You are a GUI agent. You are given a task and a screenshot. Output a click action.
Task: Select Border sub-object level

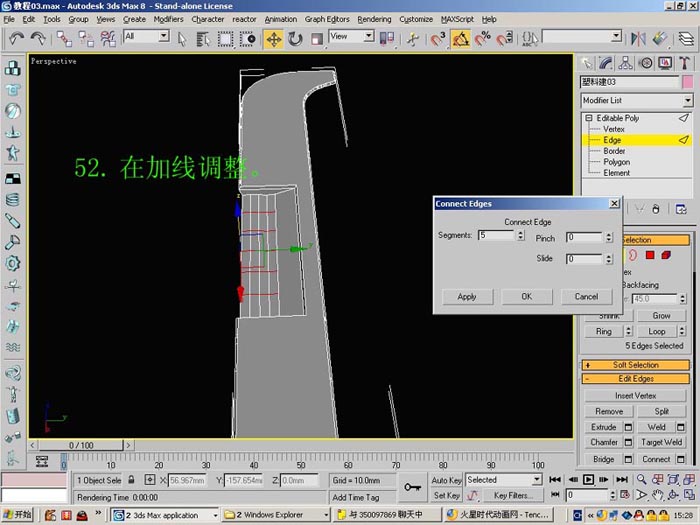[x=614, y=151]
